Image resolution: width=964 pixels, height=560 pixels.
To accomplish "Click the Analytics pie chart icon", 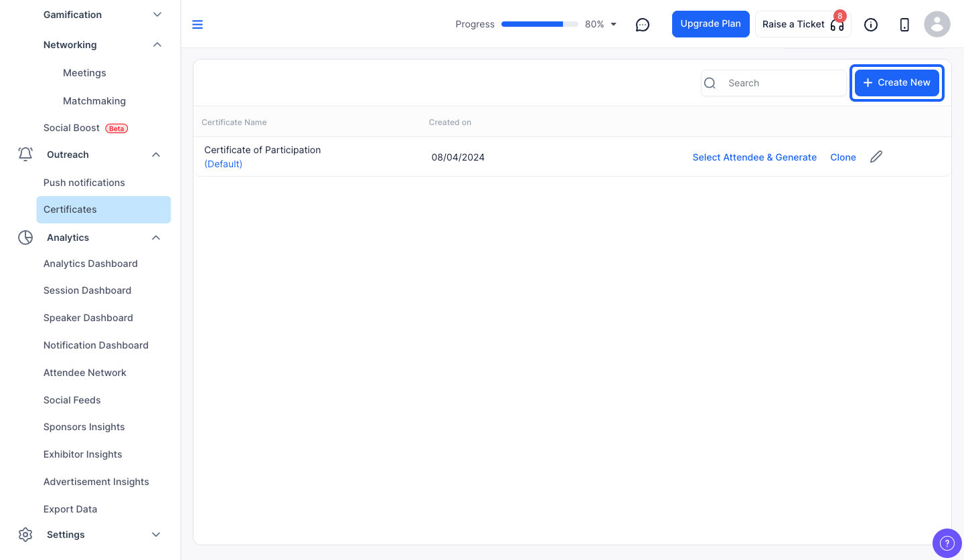I will 25,238.
